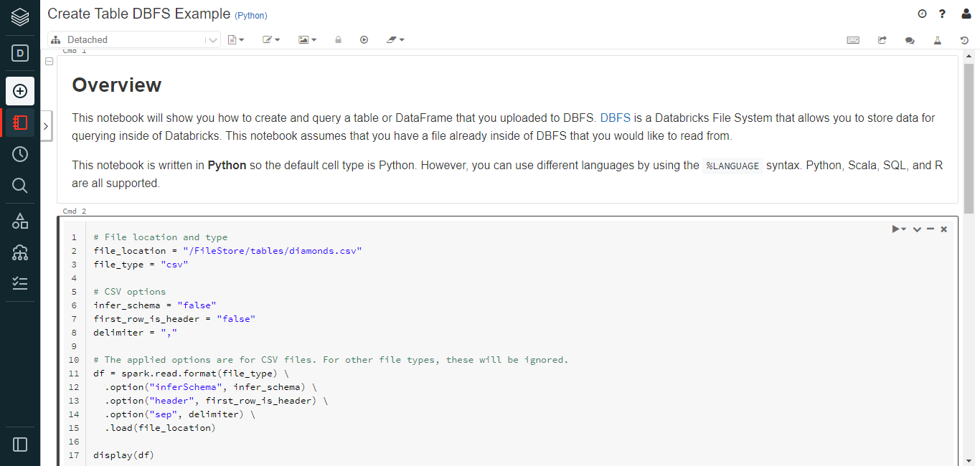Follow the DBFS hyperlink in Overview
Screen dimensions: 980x466
615,118
